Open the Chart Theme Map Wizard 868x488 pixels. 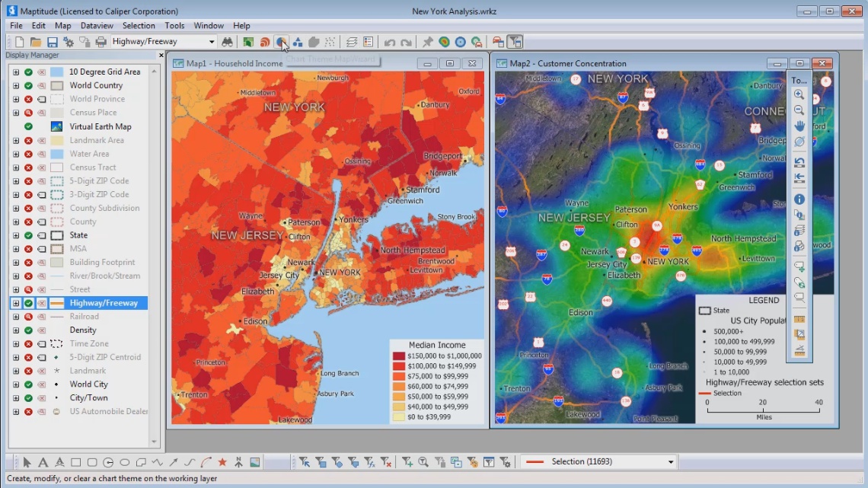pos(282,42)
